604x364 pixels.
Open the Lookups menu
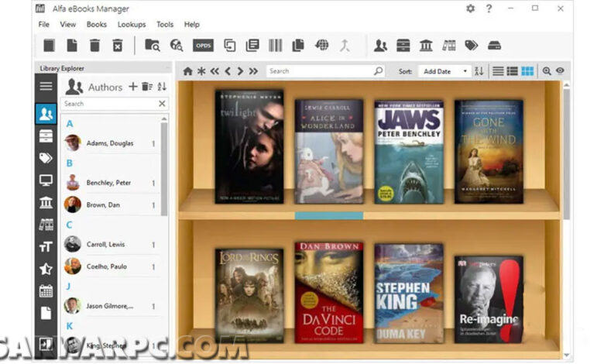[x=132, y=24]
